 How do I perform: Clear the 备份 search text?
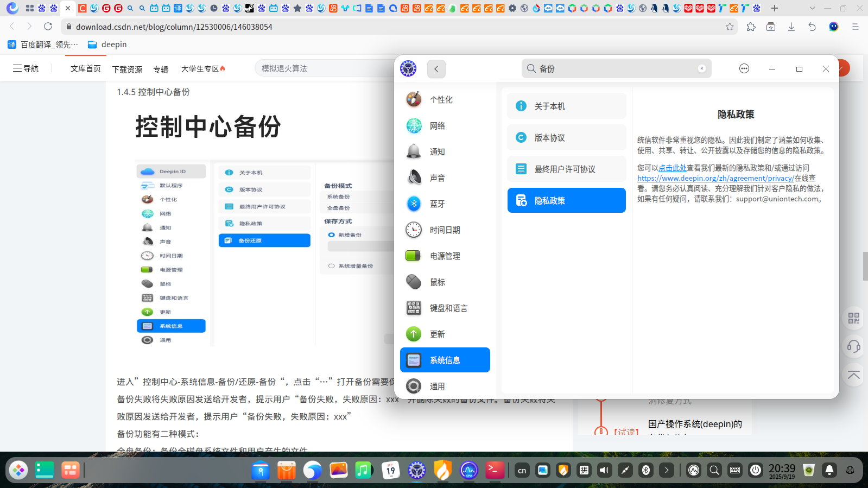pyautogui.click(x=702, y=68)
